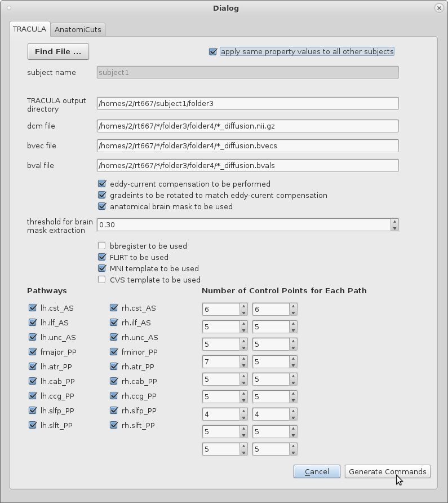Uncheck the lh.cst_AS pathway
448x503 pixels.
click(x=33, y=308)
